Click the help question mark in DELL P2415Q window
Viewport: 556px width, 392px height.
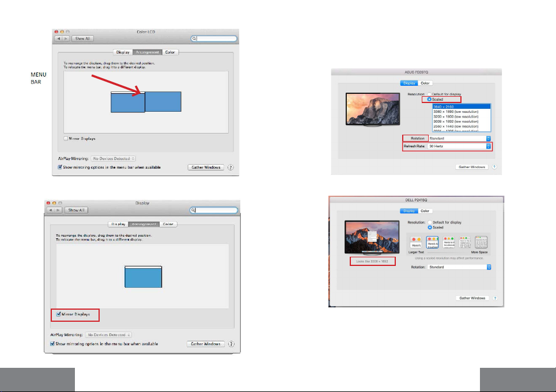click(494, 299)
